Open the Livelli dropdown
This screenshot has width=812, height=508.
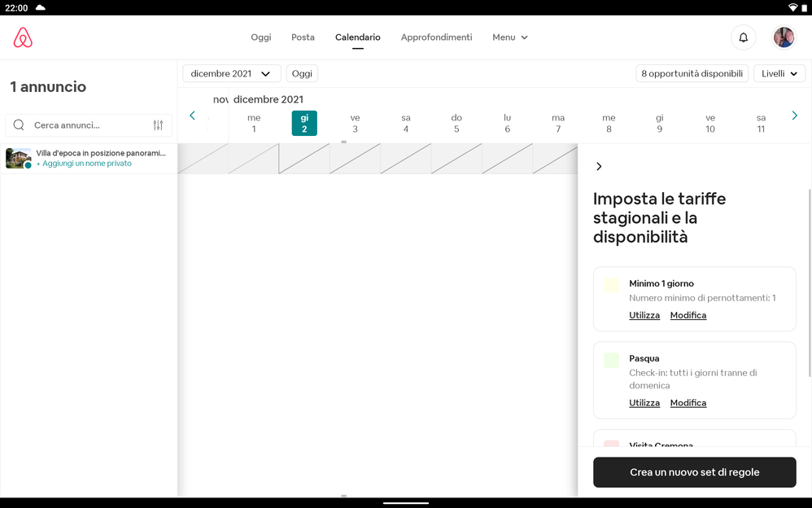(779, 73)
